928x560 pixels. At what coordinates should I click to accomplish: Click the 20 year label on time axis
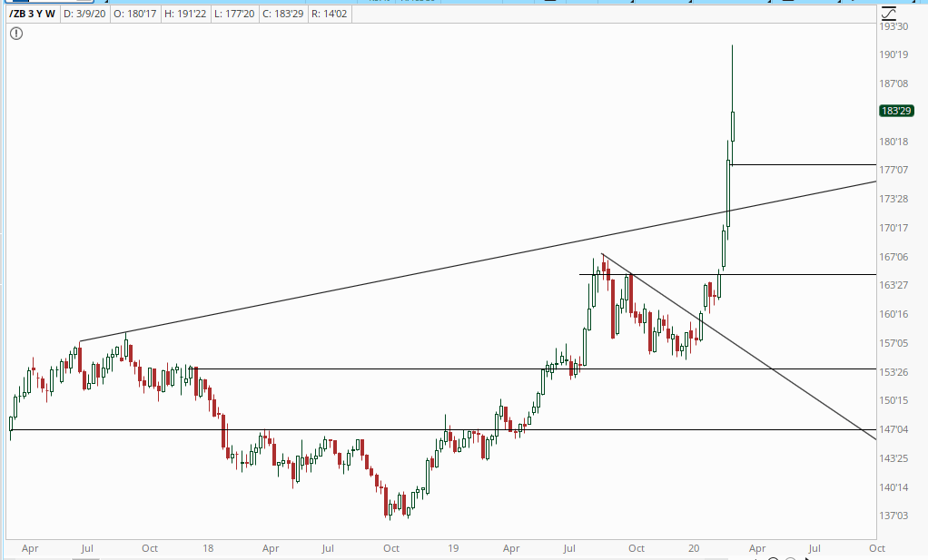[x=694, y=548]
